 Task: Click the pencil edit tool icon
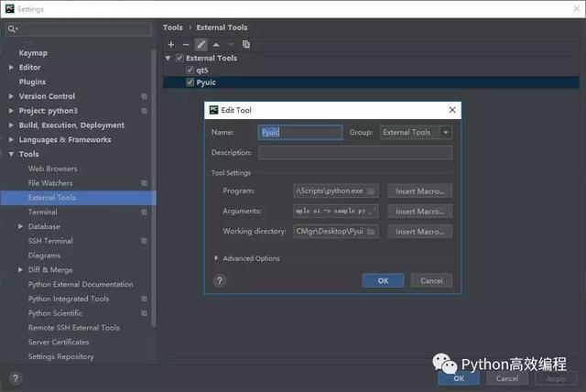[201, 45]
